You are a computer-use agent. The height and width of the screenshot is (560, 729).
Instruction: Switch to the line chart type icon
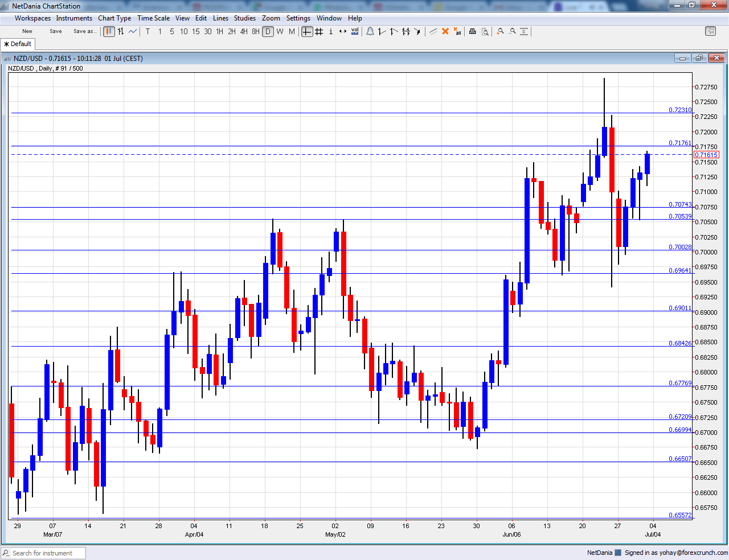tap(133, 31)
